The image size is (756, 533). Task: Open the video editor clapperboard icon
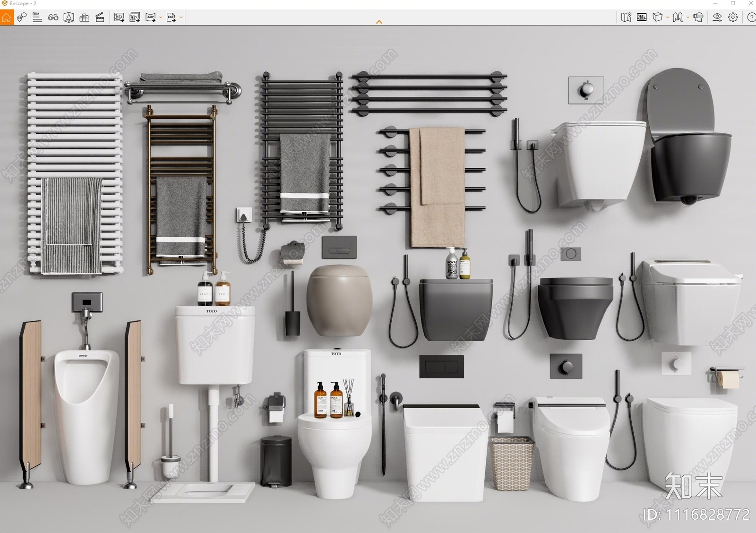(x=100, y=17)
